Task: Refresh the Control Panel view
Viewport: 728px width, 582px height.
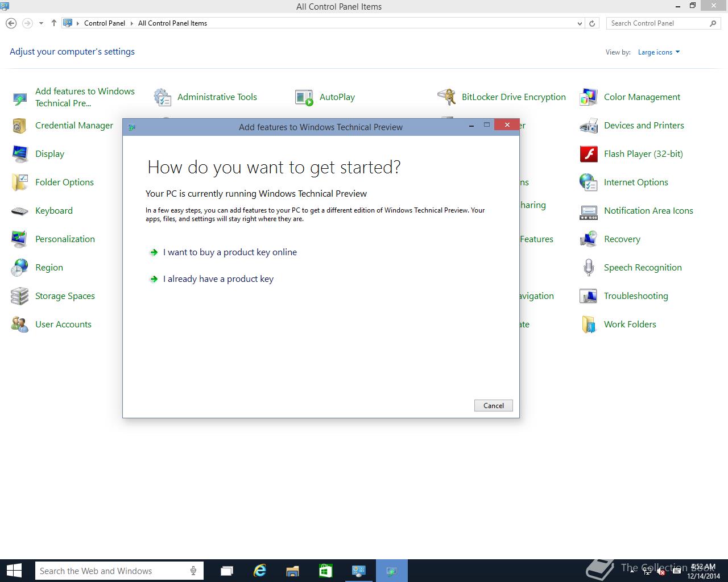Action: click(x=592, y=23)
